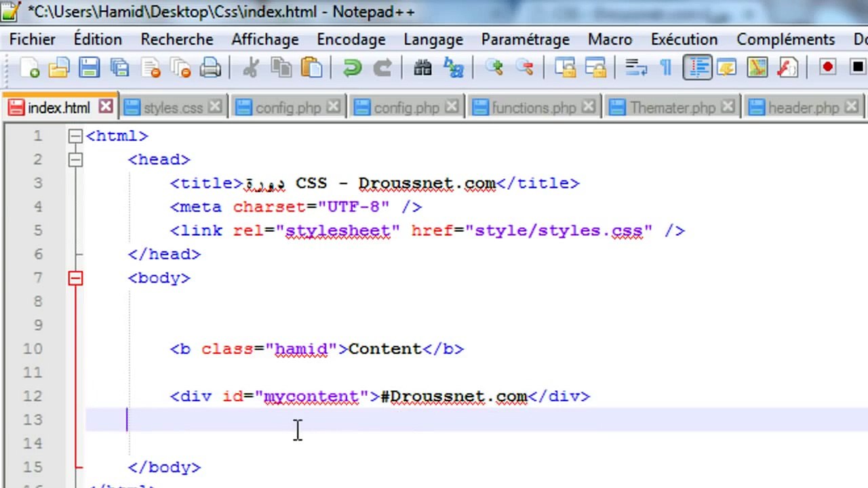Close all documents via toolbar icon
Screen dimensions: 868x488
click(x=181, y=68)
